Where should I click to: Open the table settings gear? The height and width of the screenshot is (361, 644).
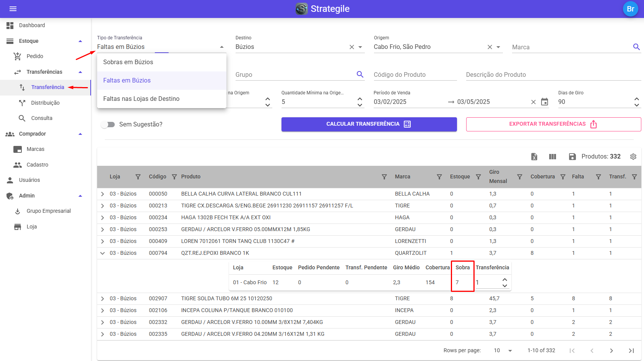(x=633, y=157)
